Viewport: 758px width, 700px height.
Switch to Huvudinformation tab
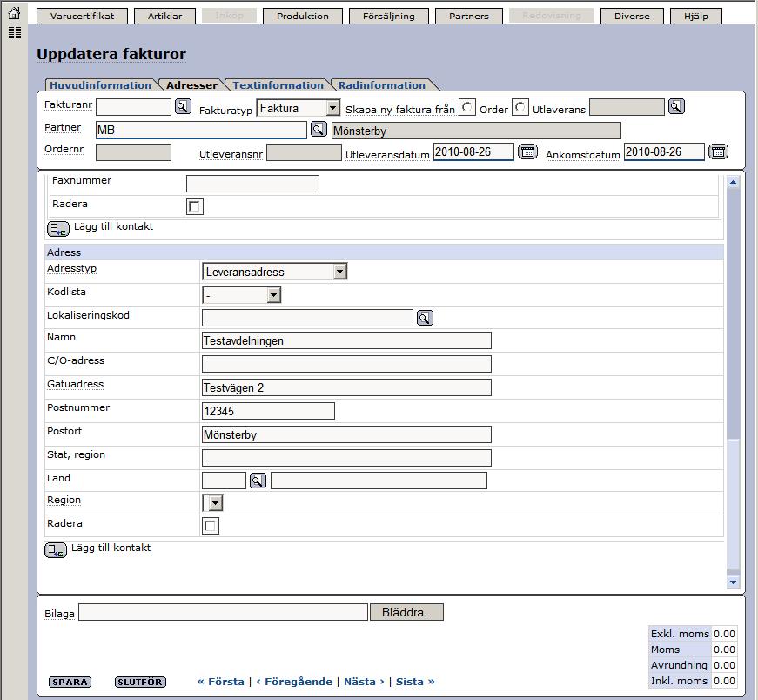[101, 85]
